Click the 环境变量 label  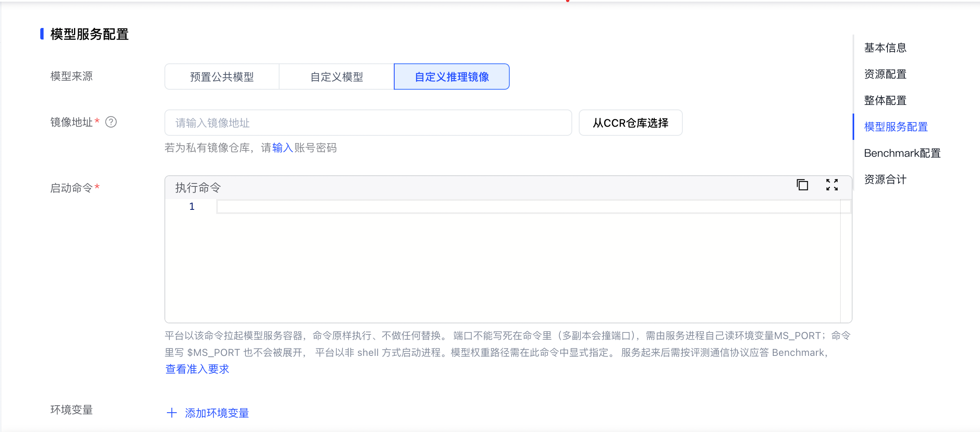pos(71,410)
